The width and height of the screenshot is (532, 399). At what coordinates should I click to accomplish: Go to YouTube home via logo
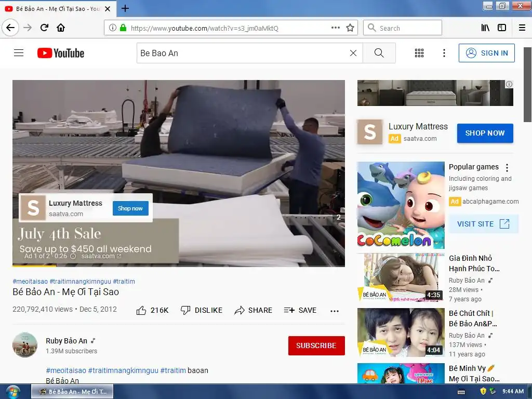tap(61, 53)
